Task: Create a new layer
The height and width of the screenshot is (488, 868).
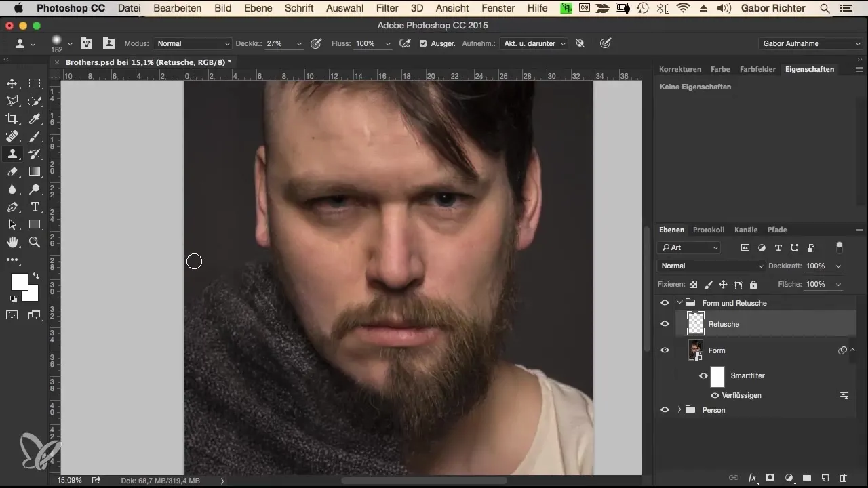Action: point(825,478)
